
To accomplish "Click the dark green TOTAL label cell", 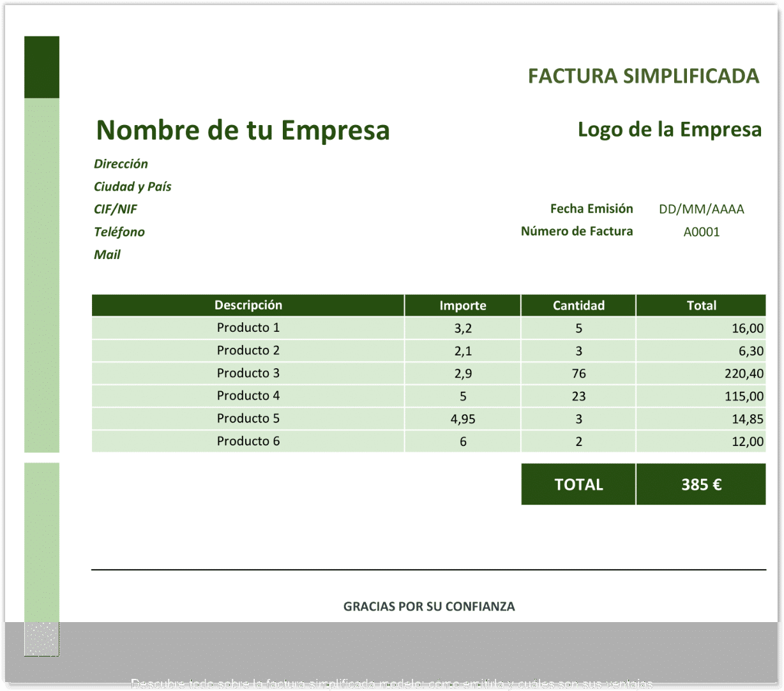I will pos(578,484).
